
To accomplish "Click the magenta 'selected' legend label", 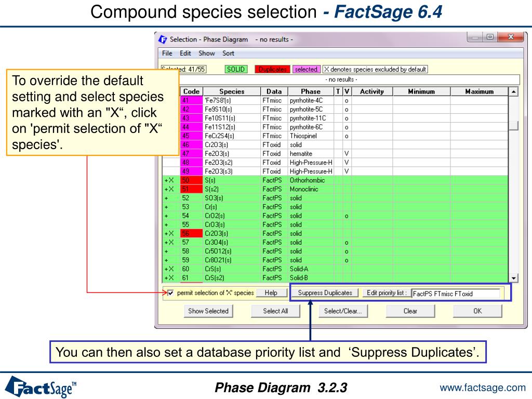I will pos(307,69).
